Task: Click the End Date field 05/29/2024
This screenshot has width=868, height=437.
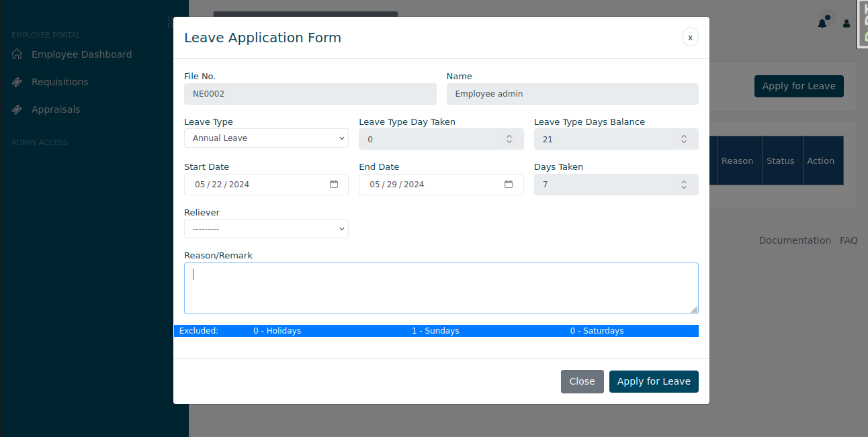Action: 441,185
